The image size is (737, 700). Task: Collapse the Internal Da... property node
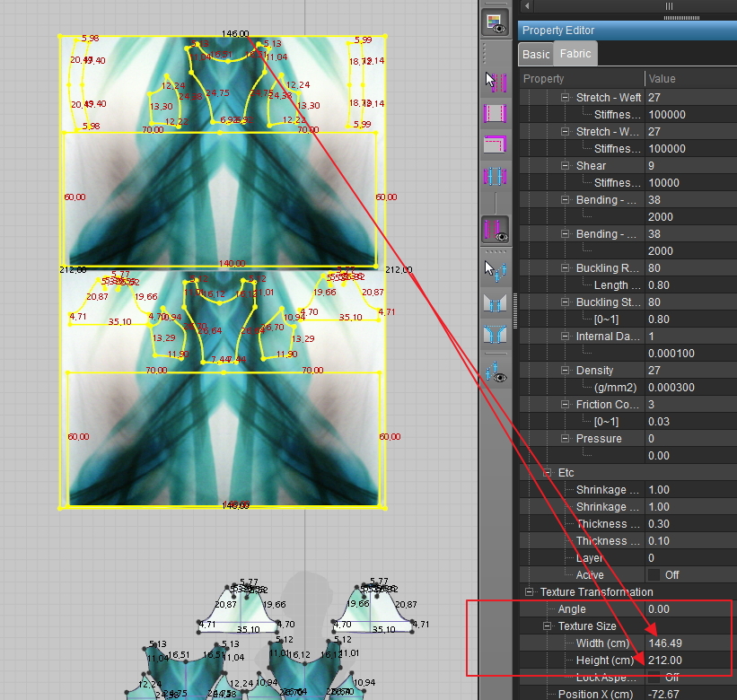tap(565, 337)
